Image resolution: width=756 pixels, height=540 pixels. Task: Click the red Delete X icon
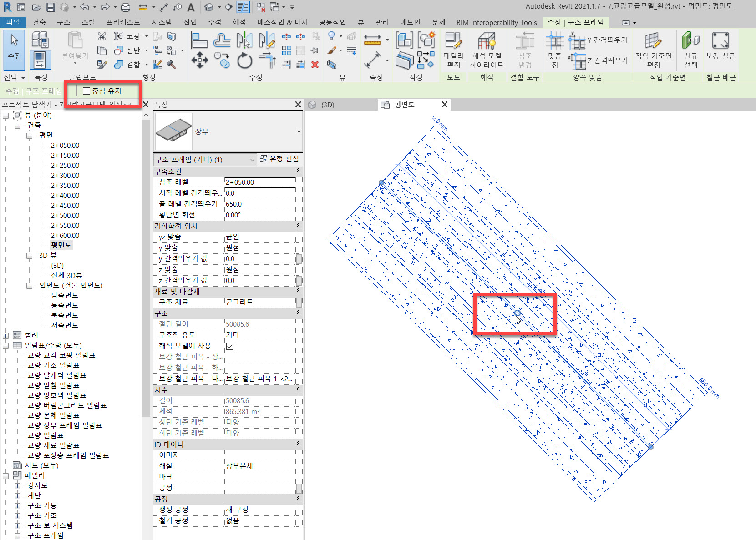(x=315, y=65)
